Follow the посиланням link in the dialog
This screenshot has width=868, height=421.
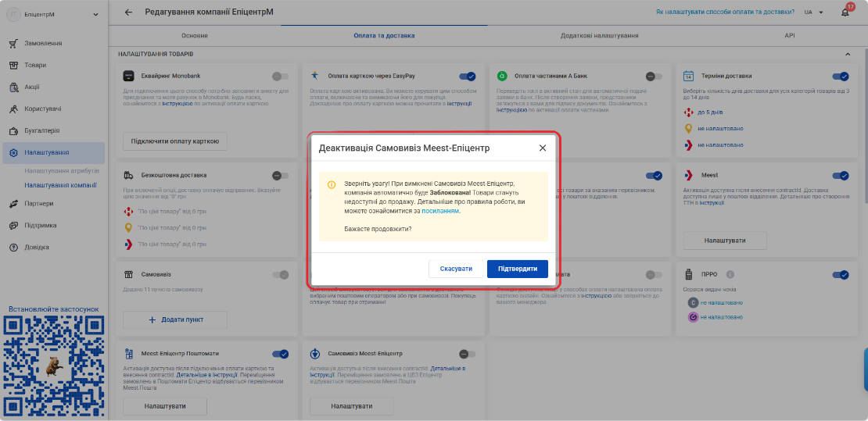(440, 211)
